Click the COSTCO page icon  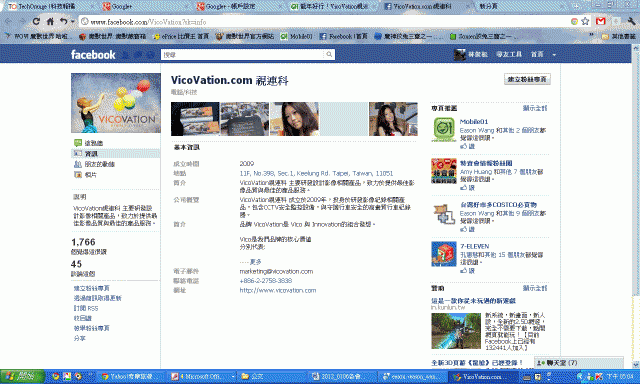tap(444, 213)
